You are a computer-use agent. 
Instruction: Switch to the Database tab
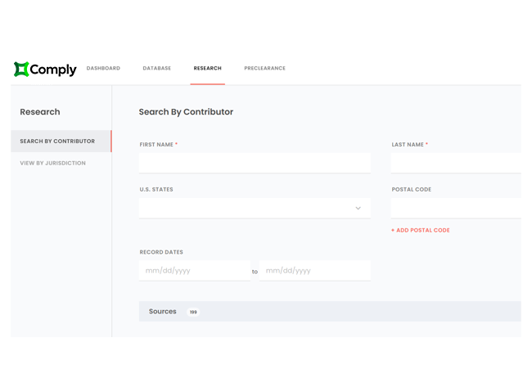click(156, 69)
